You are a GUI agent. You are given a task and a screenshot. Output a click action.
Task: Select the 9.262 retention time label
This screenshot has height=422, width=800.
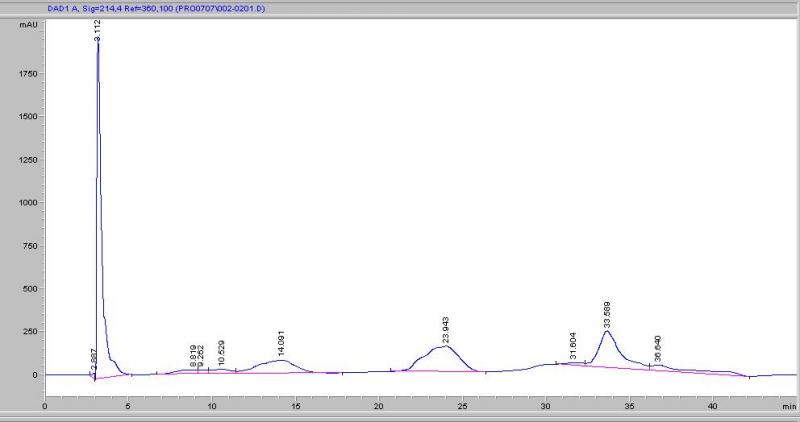point(201,356)
